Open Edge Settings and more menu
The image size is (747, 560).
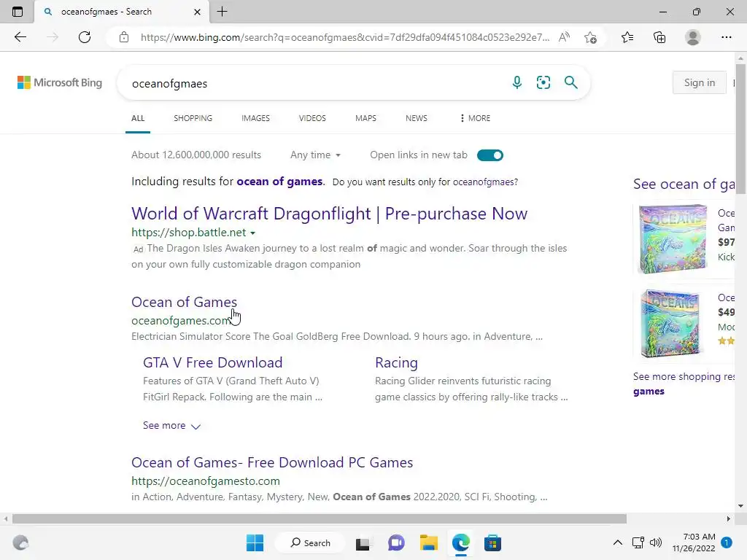coord(726,37)
